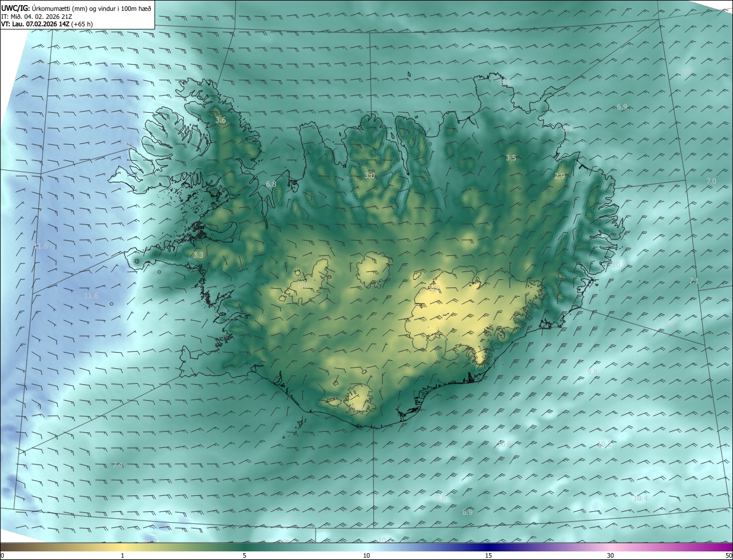Viewport: 733px width, 560px height.
Task: Click the title 'UWC/IG: Úrkomumætti (mm) og vindur' line
Action: 76,7
